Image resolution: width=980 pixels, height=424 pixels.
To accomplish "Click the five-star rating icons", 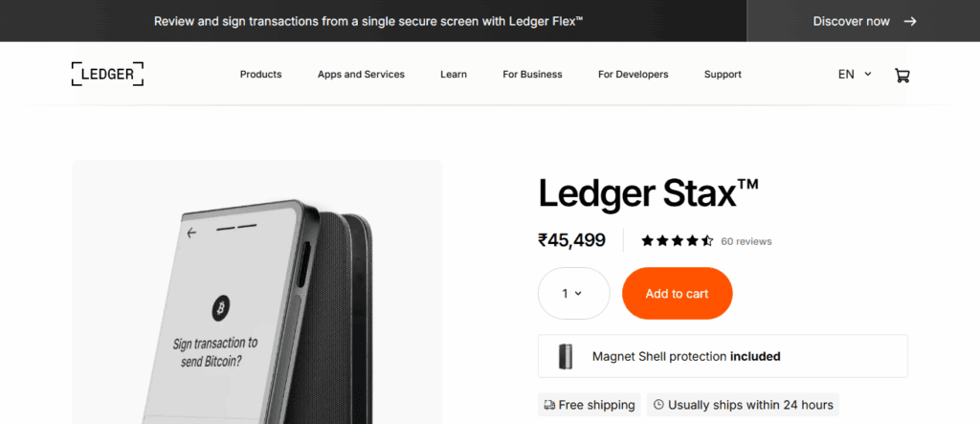I will (x=677, y=241).
